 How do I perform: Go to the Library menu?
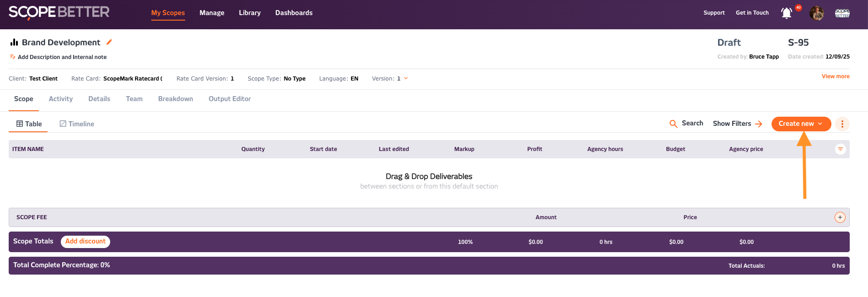pos(250,13)
